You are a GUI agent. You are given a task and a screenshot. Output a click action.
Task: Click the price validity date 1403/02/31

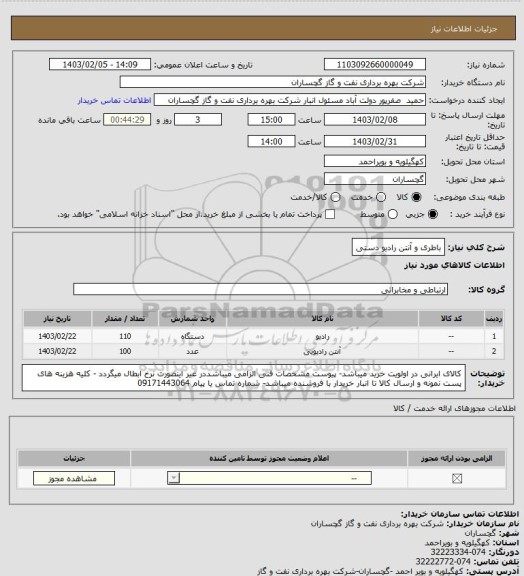(375, 141)
